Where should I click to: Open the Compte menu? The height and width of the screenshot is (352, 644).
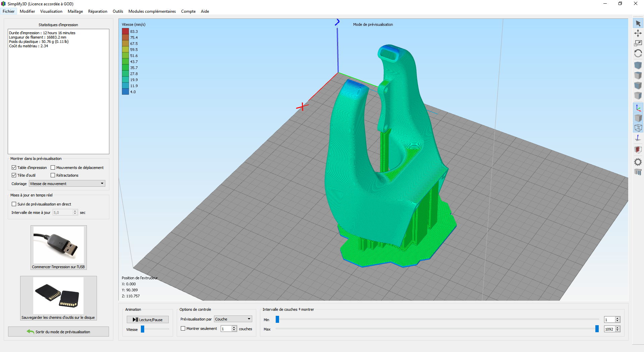pyautogui.click(x=188, y=11)
